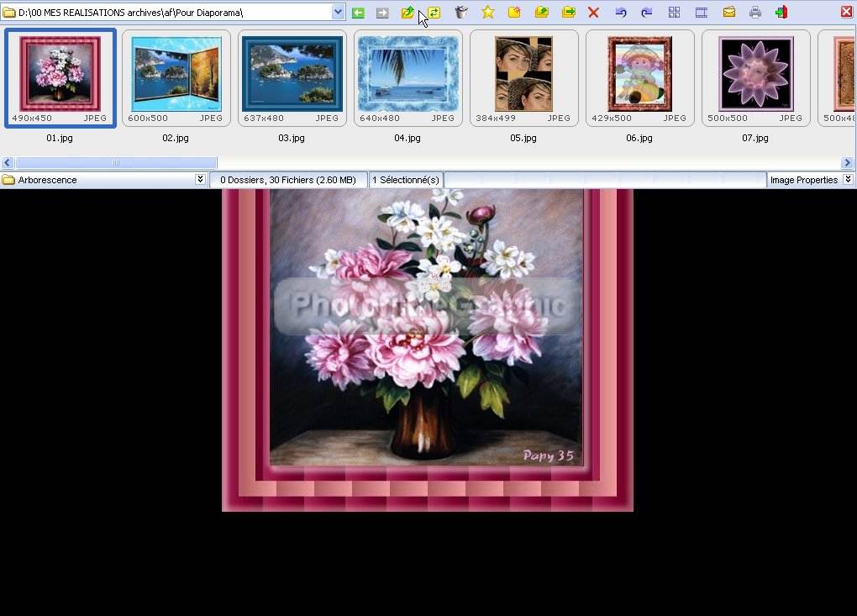Viewport: 857px width, 616px height.
Task: Delete the selected file with the red X
Action: click(x=593, y=13)
